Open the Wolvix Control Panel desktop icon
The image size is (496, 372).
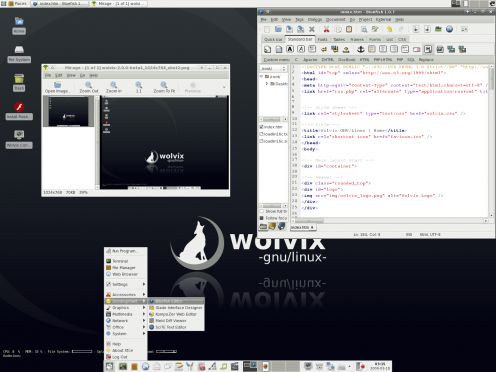19,140
